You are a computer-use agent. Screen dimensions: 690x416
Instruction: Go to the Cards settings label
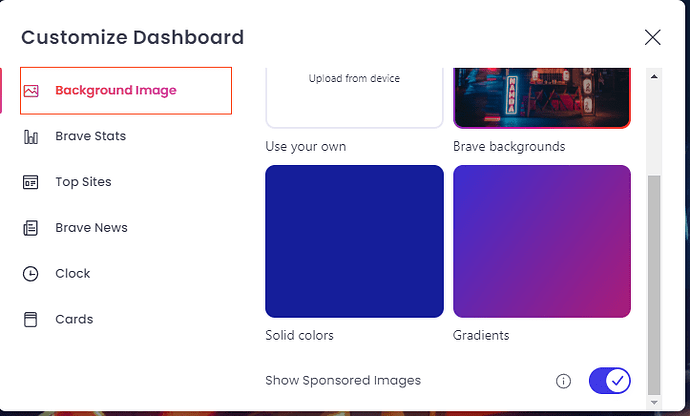click(74, 319)
